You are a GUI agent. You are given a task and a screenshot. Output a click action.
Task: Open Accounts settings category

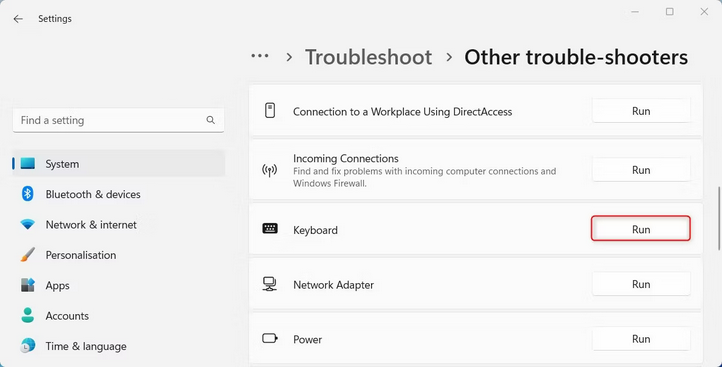[x=119, y=316]
